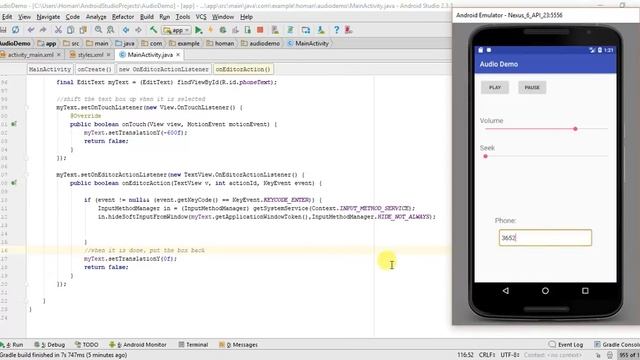Open the Tools menu
This screenshot has width=640, height=360.
click(x=183, y=17)
